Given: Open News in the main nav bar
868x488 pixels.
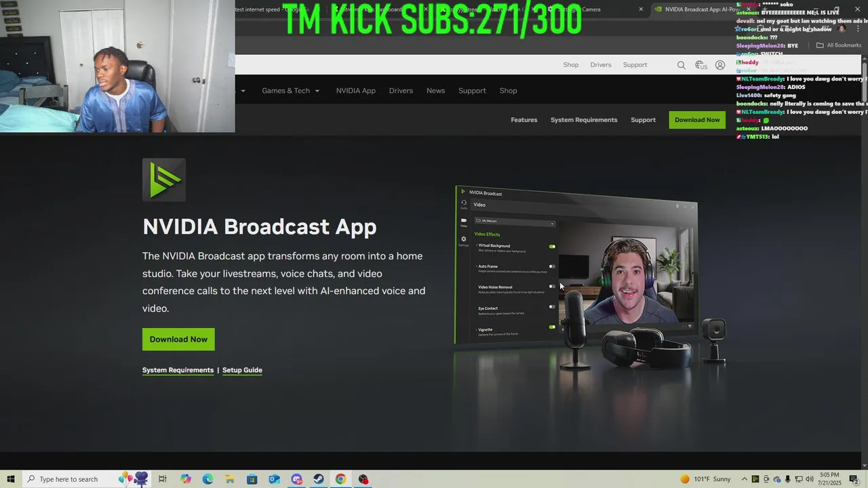Looking at the screenshot, I should (x=435, y=91).
